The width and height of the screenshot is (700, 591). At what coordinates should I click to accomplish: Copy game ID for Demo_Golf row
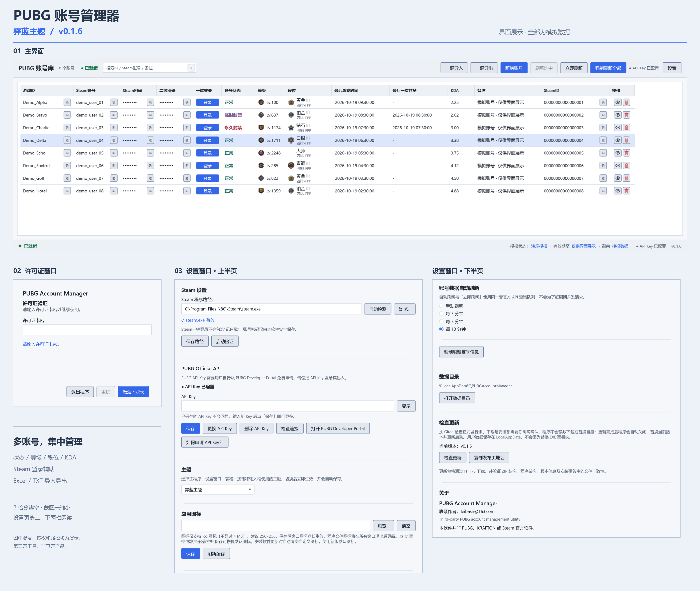[67, 178]
